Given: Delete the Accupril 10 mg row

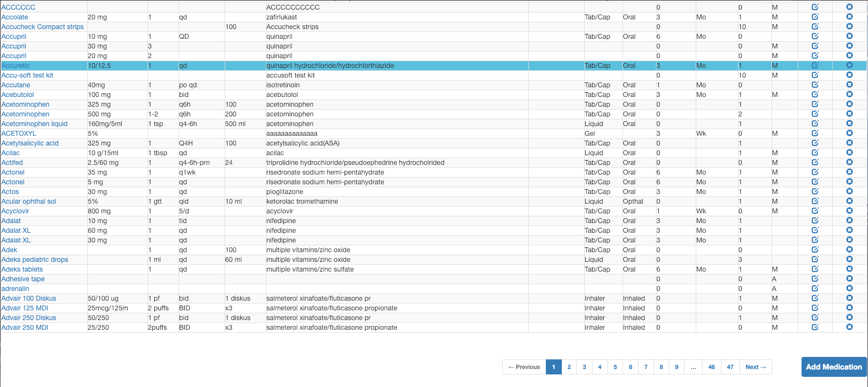Looking at the screenshot, I should click(850, 36).
